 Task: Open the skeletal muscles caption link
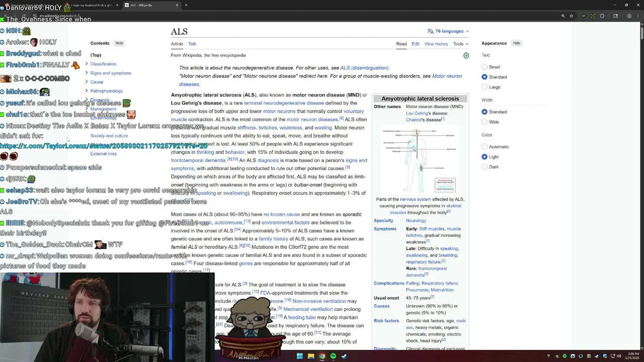pyautogui.click(x=426, y=209)
